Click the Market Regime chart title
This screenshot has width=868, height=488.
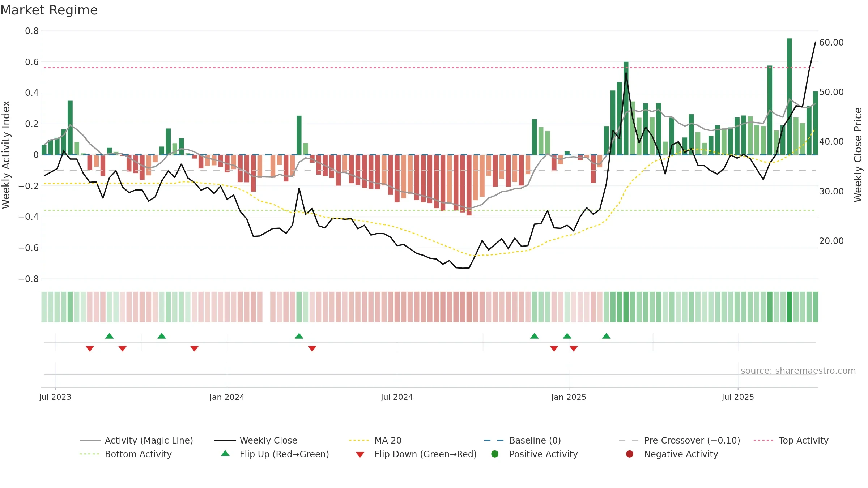pyautogui.click(x=49, y=10)
